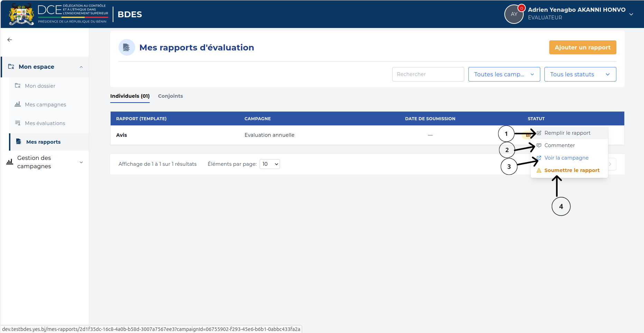Click the next page pagination arrow

[x=610, y=164]
